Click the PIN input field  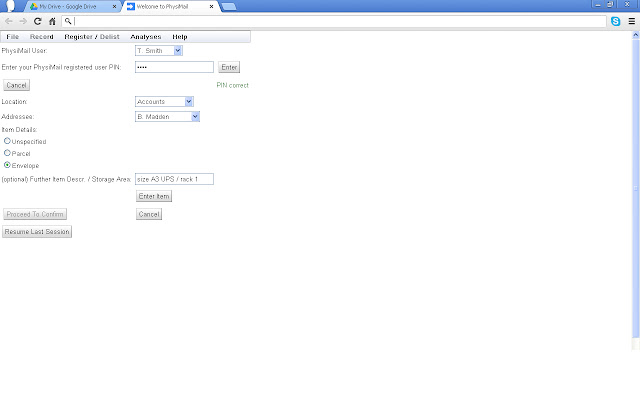[x=174, y=67]
